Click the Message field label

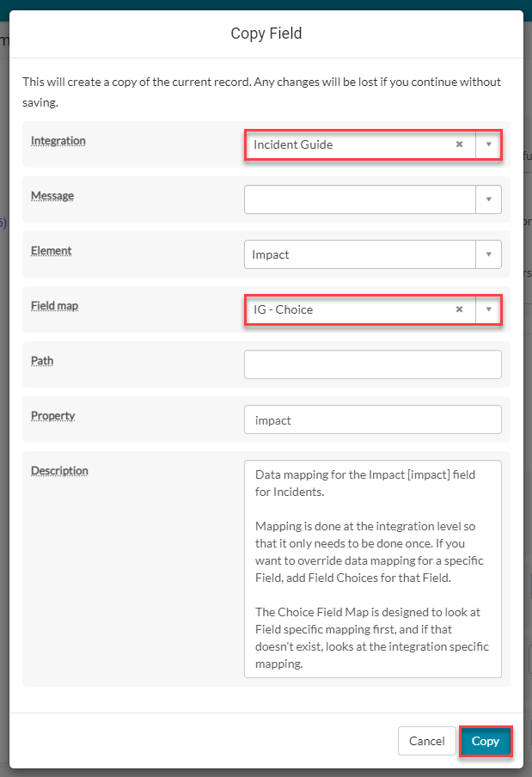52,196
